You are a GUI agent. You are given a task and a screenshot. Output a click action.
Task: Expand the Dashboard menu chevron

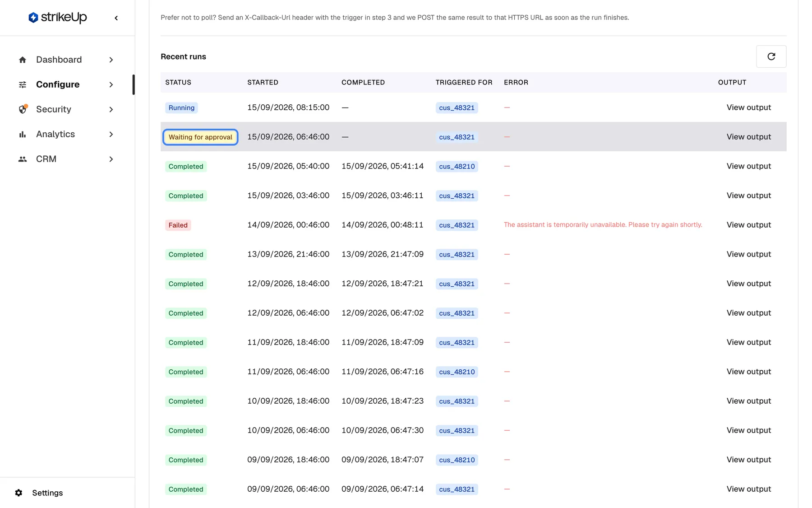tap(111, 60)
